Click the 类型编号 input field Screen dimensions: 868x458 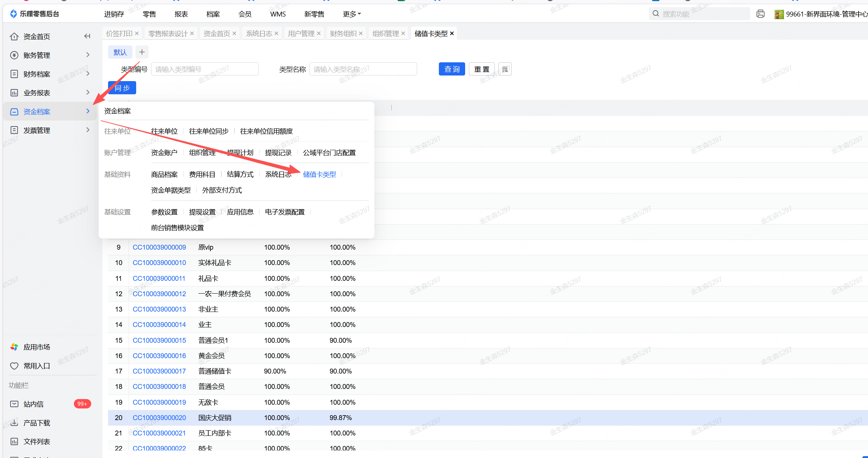click(x=205, y=69)
